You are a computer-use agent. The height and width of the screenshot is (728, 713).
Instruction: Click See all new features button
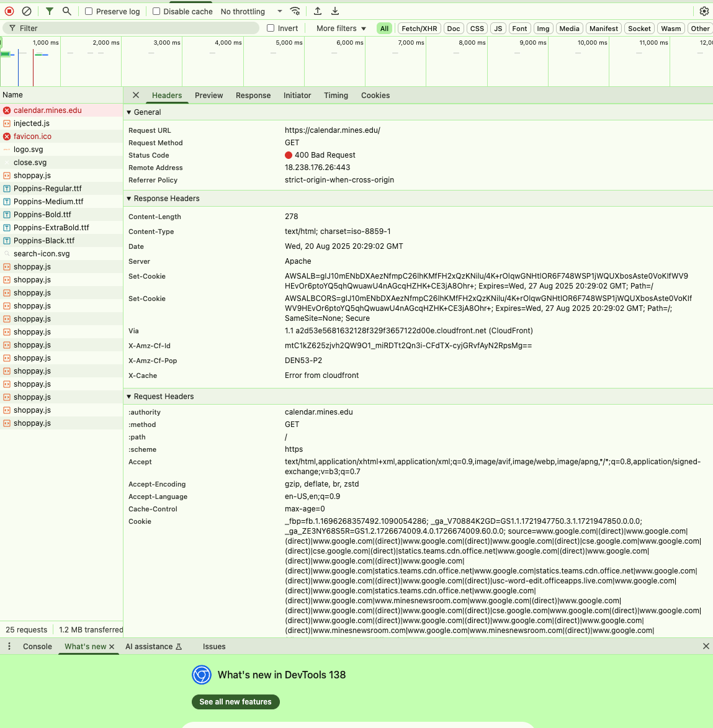[236, 702]
